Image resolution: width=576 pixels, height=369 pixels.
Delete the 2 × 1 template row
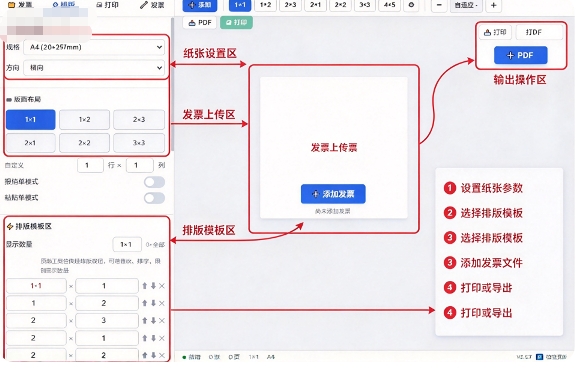(x=162, y=338)
